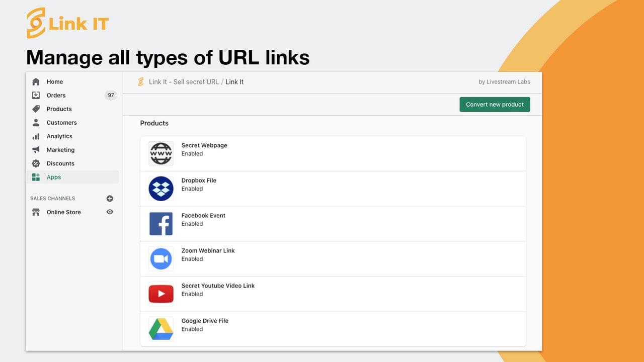The height and width of the screenshot is (362, 644).
Task: Open the Apps menu item
Action: [x=73, y=177]
